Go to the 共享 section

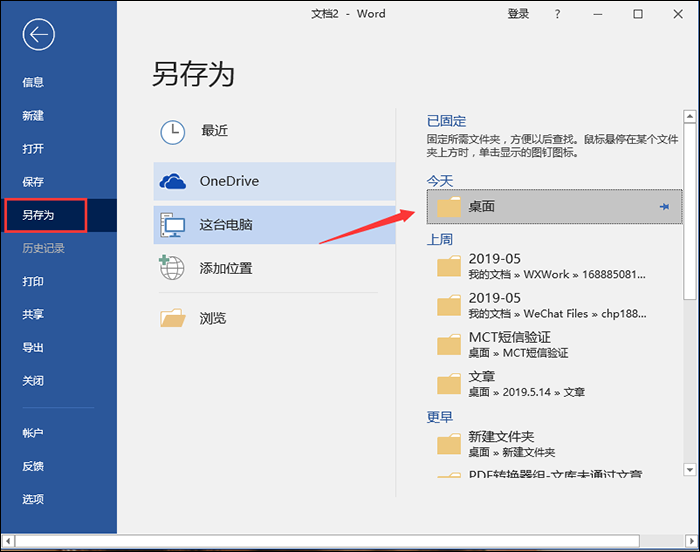point(33,314)
